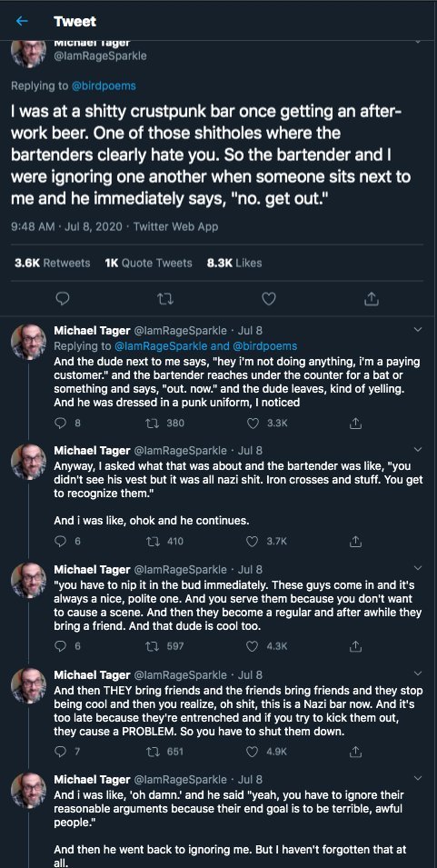Screen dimensions: 437x868
Task: Like the reply with 3.3K likes
Action: [x=253, y=424]
